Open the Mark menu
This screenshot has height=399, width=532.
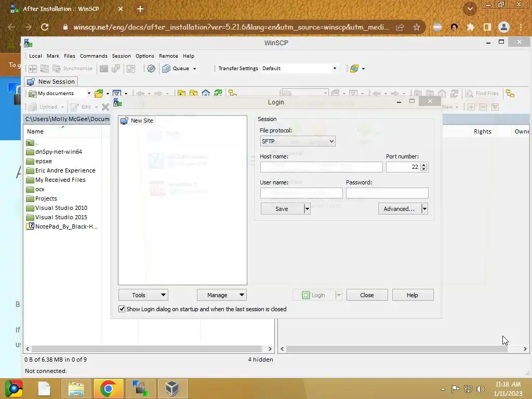[x=53, y=56]
